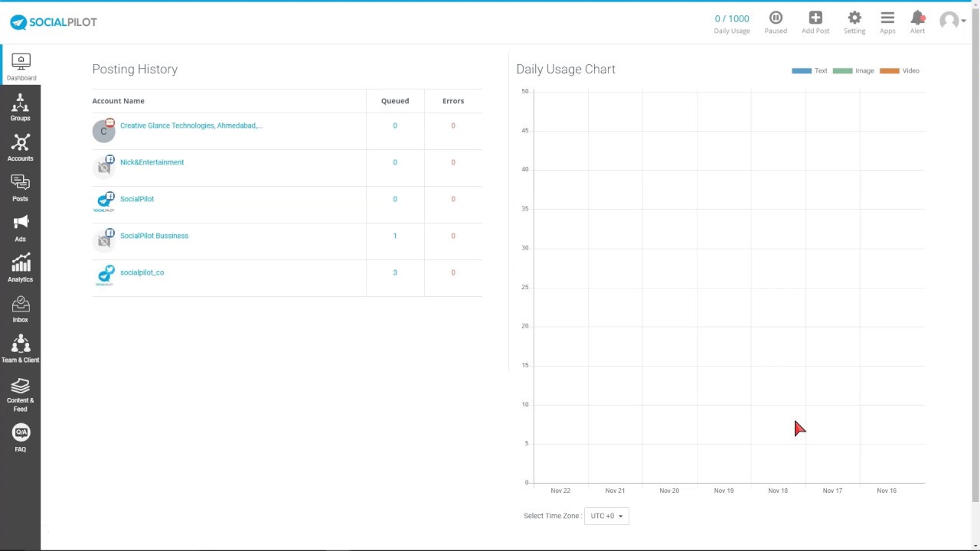
Task: Toggle Video series in chart legend
Action: click(900, 70)
